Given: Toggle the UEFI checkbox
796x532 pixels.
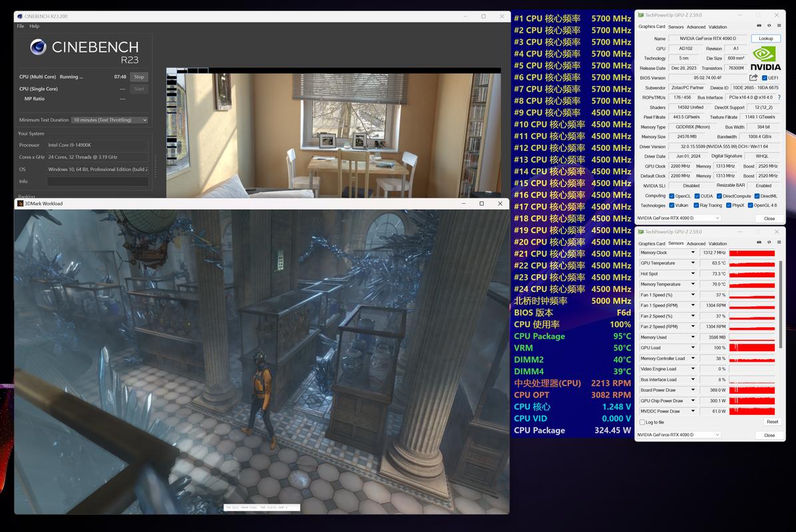Looking at the screenshot, I should click(765, 78).
